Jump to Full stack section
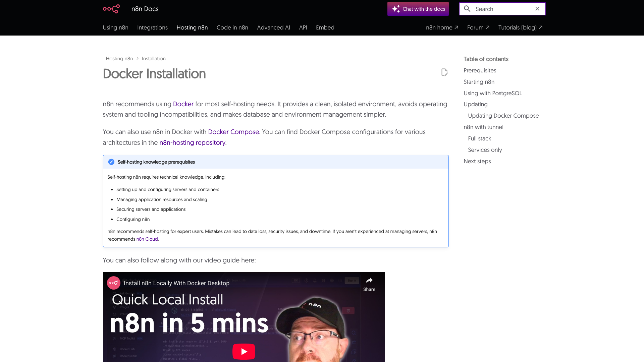 (x=479, y=138)
